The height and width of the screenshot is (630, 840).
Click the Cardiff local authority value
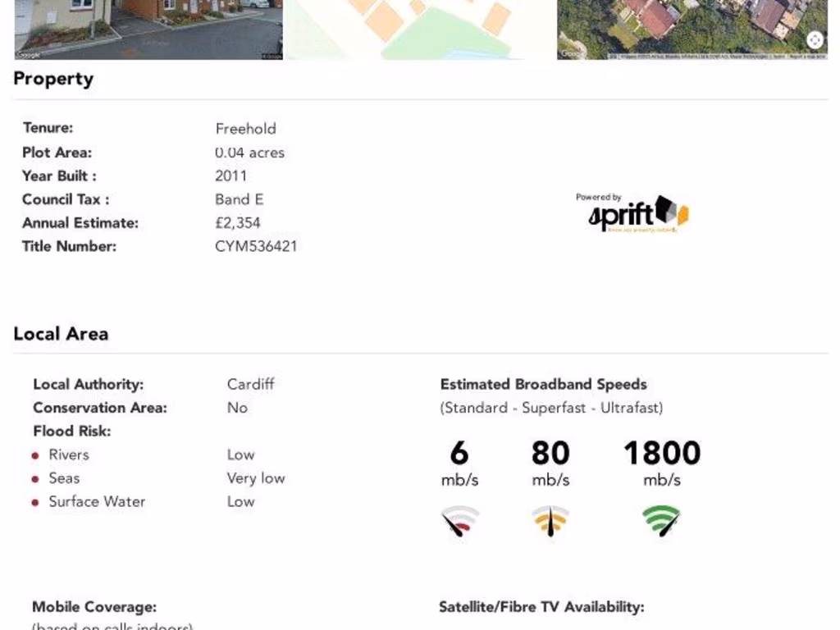[250, 384]
